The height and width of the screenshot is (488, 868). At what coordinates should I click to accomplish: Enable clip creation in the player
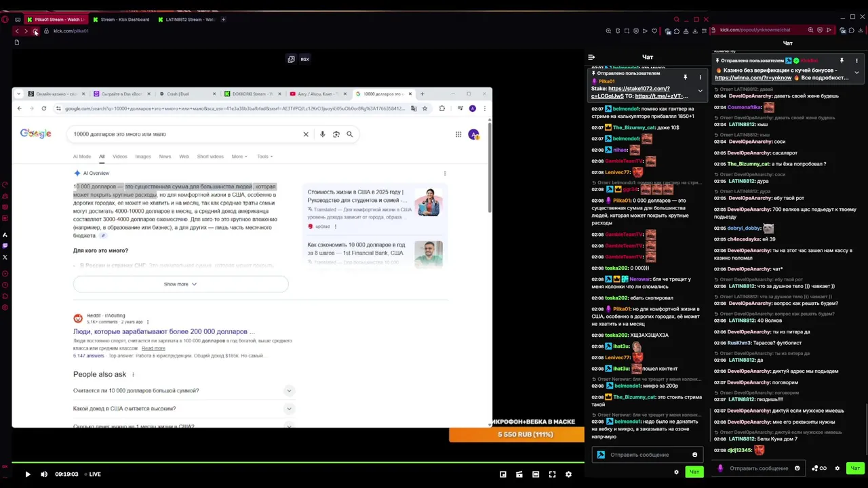pos(519,474)
